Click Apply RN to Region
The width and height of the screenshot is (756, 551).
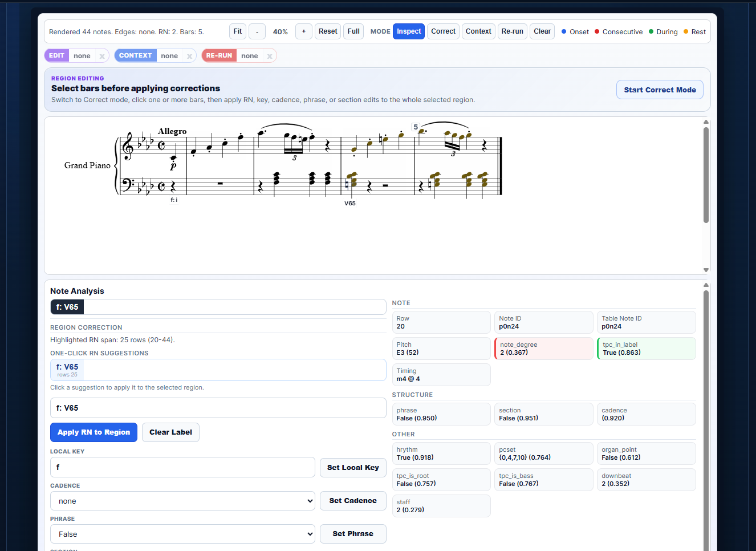[94, 432]
